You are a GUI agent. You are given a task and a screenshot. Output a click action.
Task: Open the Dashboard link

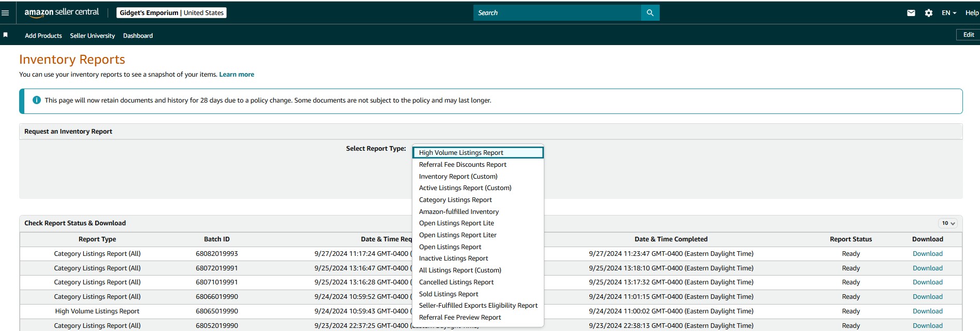138,36
